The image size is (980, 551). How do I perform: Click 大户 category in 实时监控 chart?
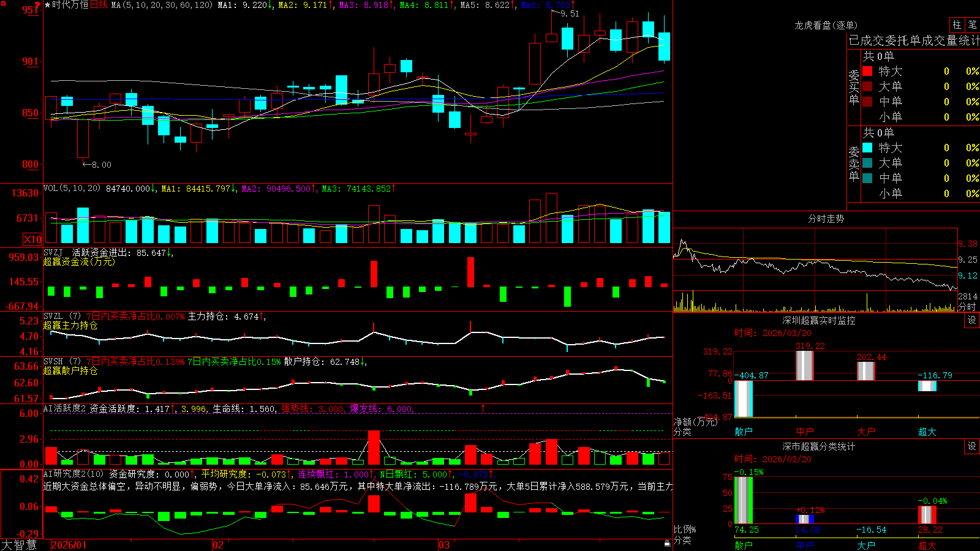pos(866,432)
